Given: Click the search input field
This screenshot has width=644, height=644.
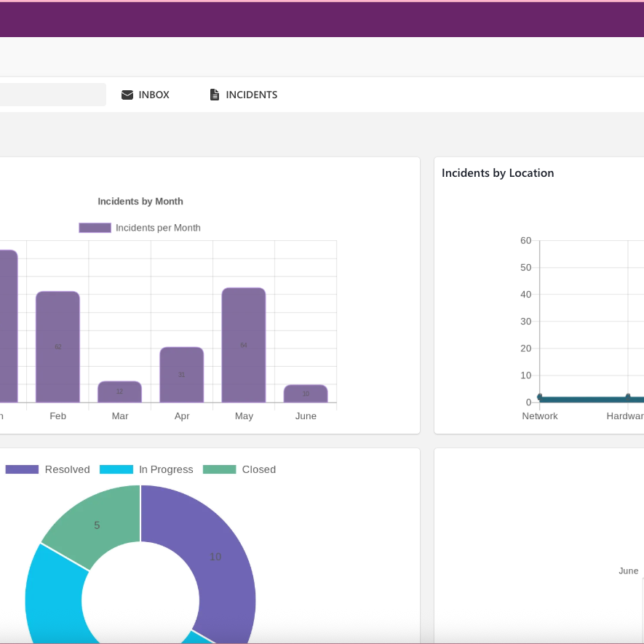Looking at the screenshot, I should [53, 95].
